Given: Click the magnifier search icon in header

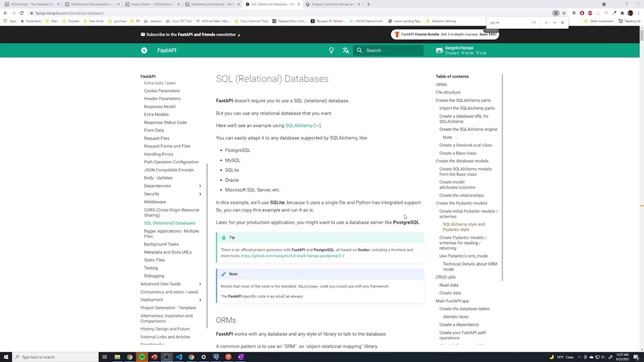Looking at the screenshot, I should tap(360, 50).
